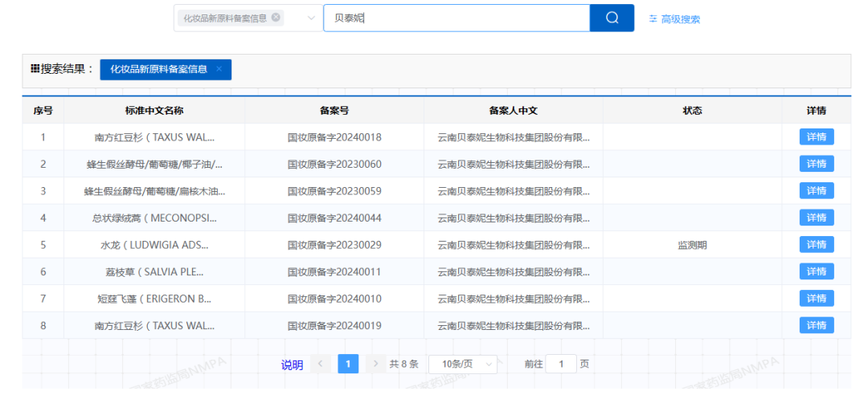Click the 说明 link near pagination
This screenshot has height=399, width=868.
[x=293, y=364]
